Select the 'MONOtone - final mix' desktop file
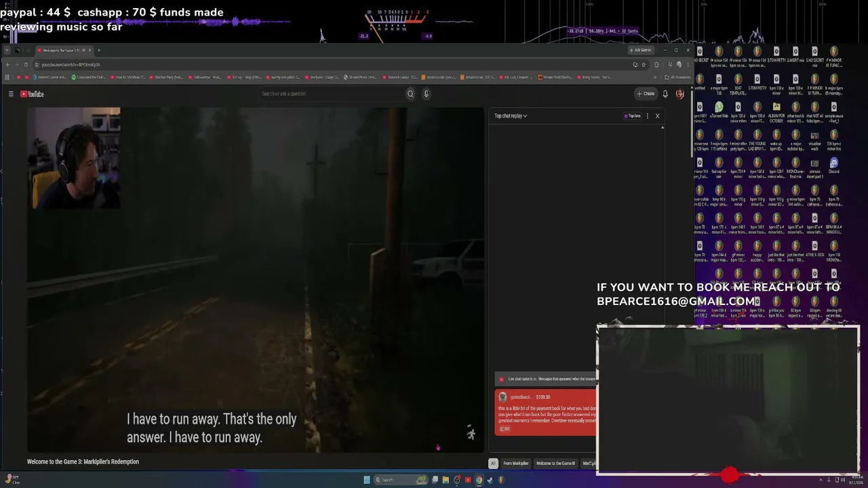The image size is (868, 488). 795,166
